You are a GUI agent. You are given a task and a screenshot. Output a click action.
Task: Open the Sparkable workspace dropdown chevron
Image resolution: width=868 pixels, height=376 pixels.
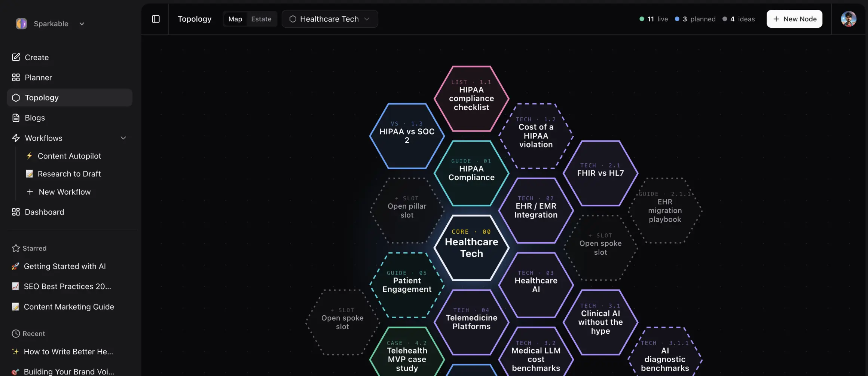82,24
